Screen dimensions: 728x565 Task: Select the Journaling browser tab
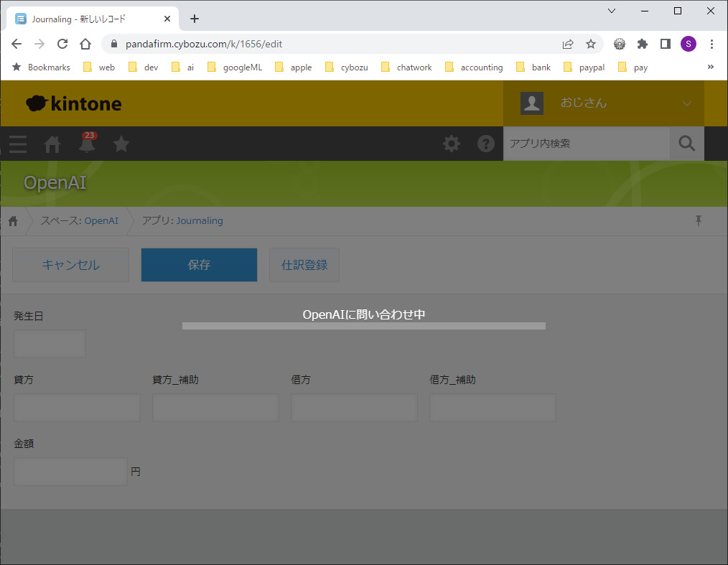click(93, 19)
